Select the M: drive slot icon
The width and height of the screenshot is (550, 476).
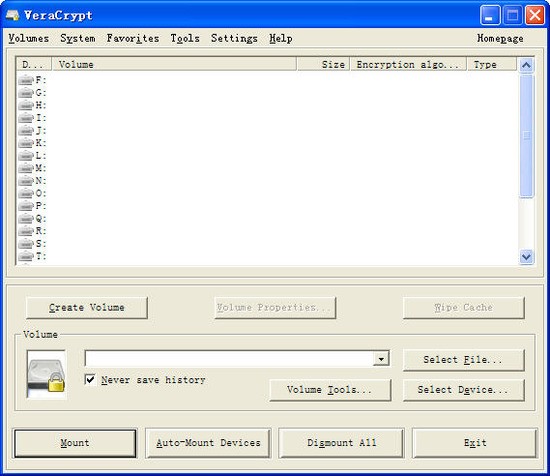[x=26, y=168]
